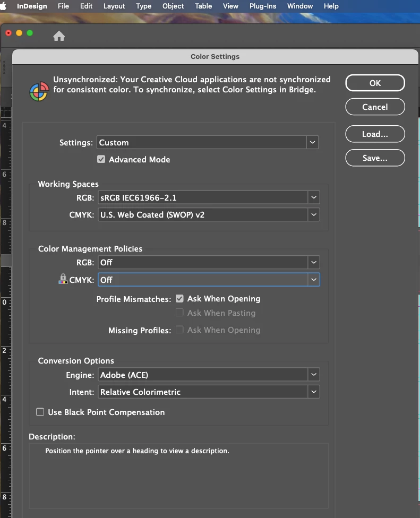
Task: Open the conversion Engine dropdown
Action: [x=209, y=375]
